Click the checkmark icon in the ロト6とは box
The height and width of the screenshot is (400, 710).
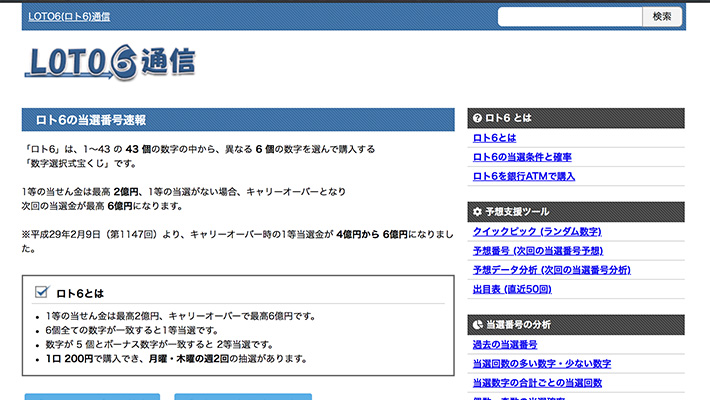click(42, 292)
